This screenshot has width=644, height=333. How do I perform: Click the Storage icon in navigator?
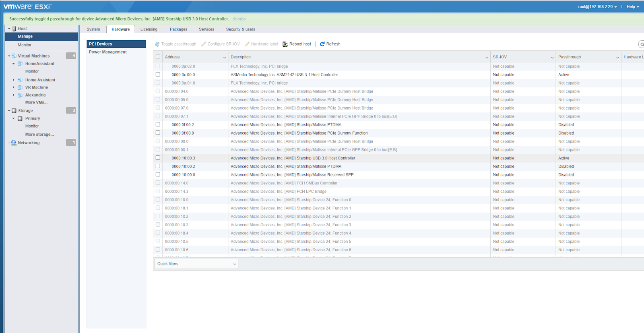[x=14, y=111]
